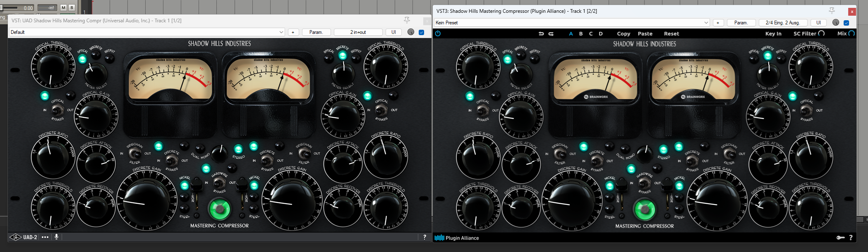
Task: Click the redo arrow in Plugin Alliance toolbar
Action: pyautogui.click(x=551, y=34)
